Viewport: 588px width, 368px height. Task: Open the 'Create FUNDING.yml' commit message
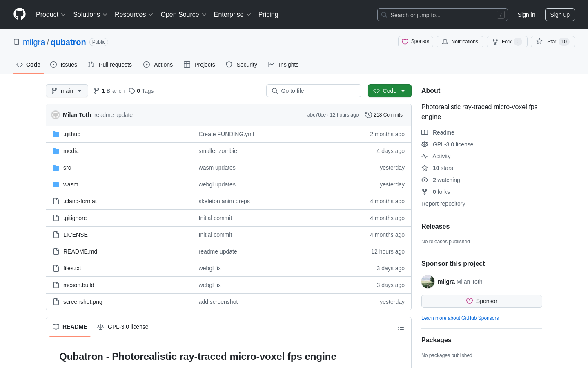point(226,134)
